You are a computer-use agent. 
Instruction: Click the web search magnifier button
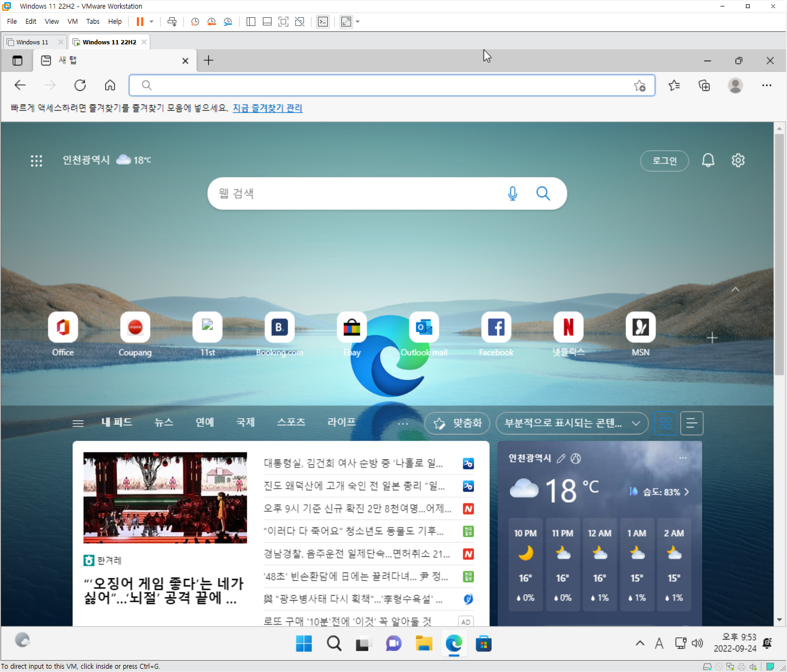coord(543,193)
